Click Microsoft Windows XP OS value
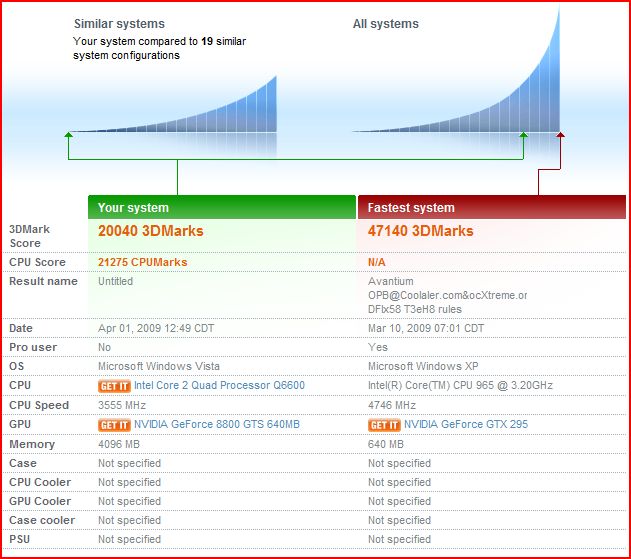This screenshot has width=631, height=559. coord(423,366)
